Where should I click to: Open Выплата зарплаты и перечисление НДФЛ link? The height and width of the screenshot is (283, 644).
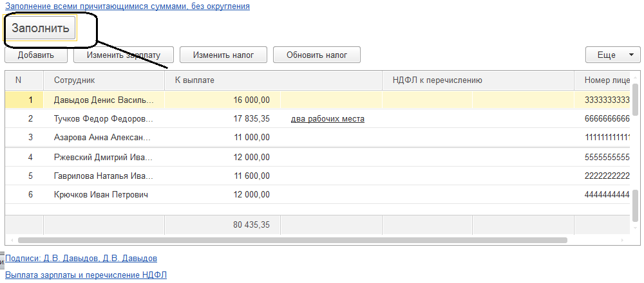tap(86, 275)
